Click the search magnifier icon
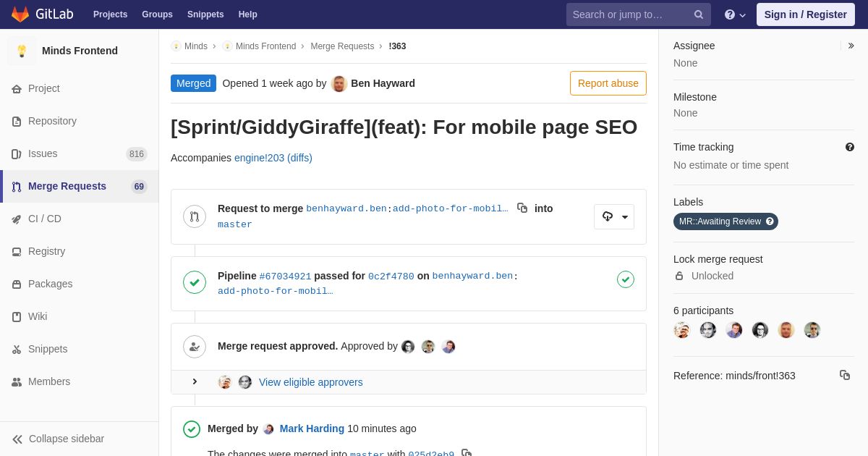 pos(699,14)
